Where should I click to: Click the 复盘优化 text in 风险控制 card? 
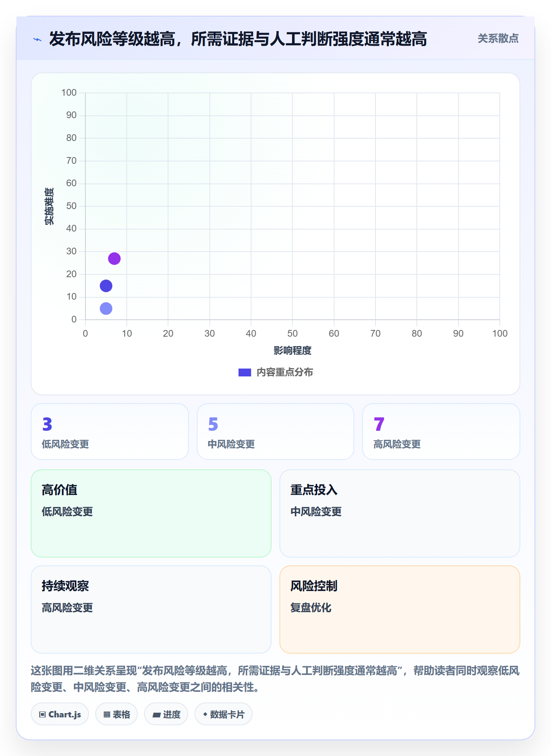(x=311, y=608)
